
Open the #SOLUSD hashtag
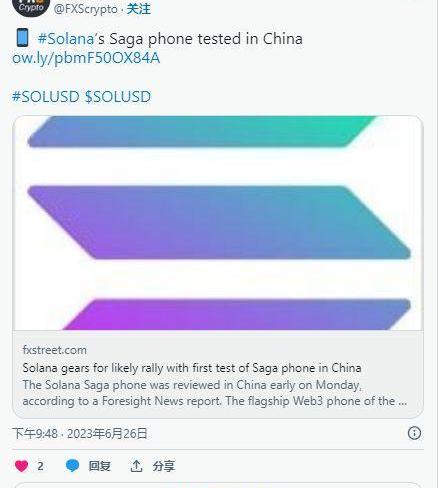click(45, 97)
